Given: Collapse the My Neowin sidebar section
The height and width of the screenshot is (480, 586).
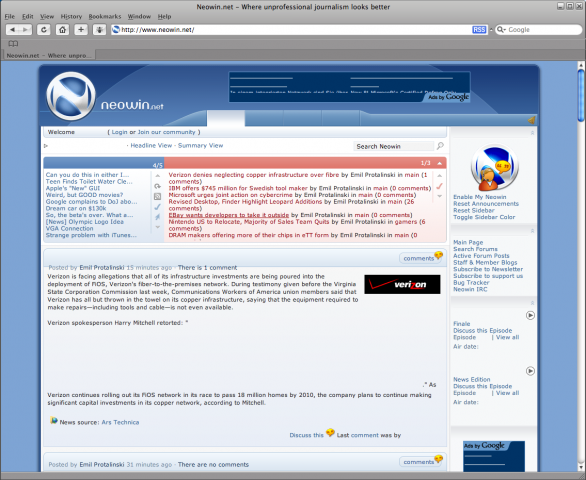Looking at the screenshot, I should (x=533, y=133).
